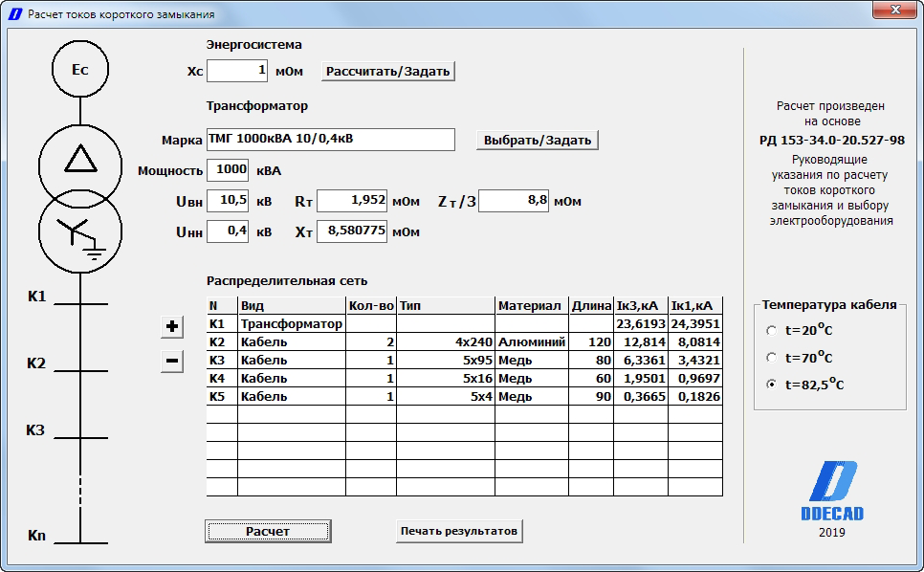This screenshot has width=924, height=572.
Task: Click the Выбрать/Задать transformer button
Action: pos(537,141)
